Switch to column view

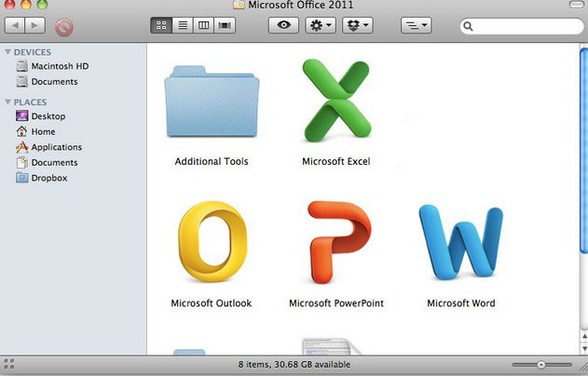click(x=204, y=25)
